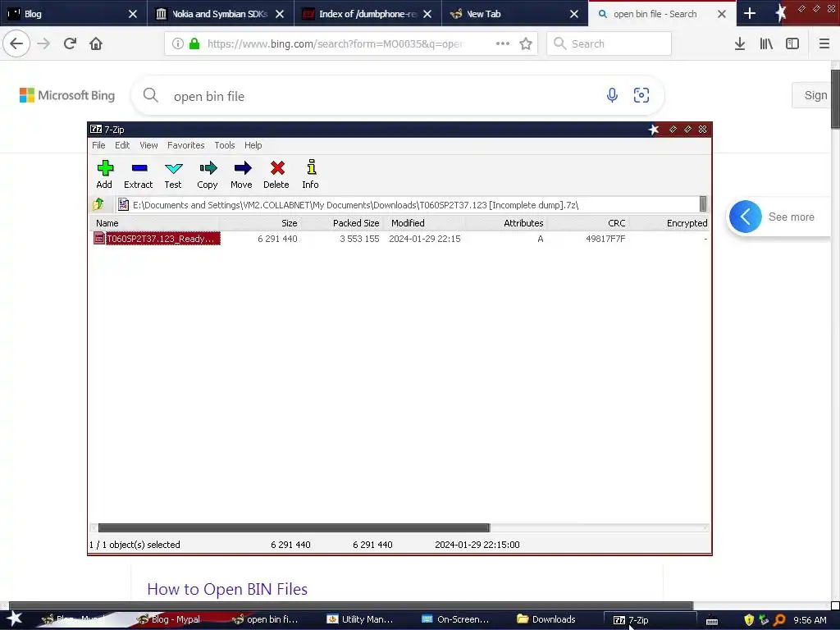
Task: Open the Edit menu in 7-Zip
Action: pyautogui.click(x=122, y=145)
